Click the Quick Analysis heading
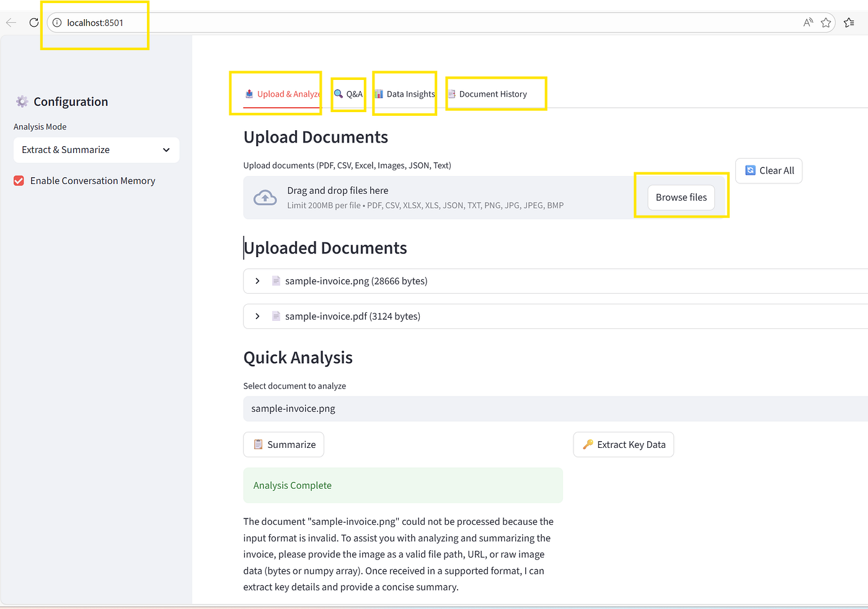Viewport: 868px width, 609px height. click(x=298, y=357)
